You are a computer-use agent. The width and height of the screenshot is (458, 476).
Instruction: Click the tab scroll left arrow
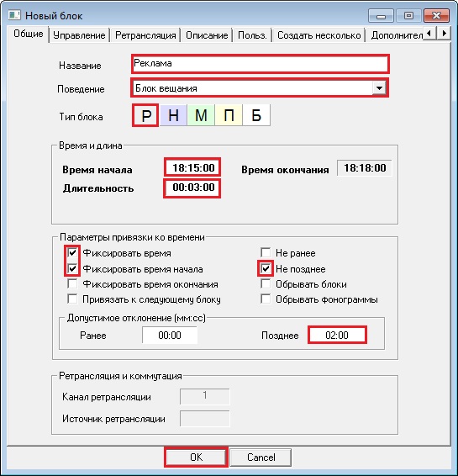[x=429, y=33]
